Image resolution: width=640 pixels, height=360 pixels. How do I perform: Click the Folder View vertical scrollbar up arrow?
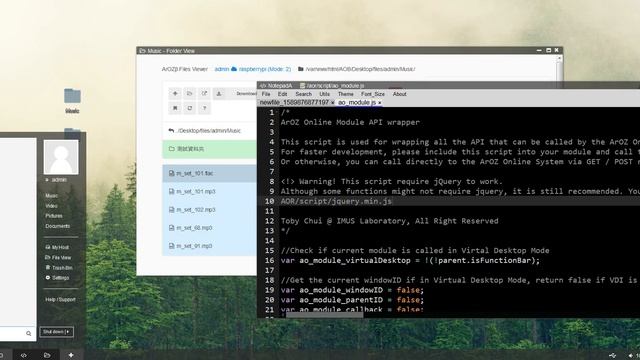click(x=559, y=59)
